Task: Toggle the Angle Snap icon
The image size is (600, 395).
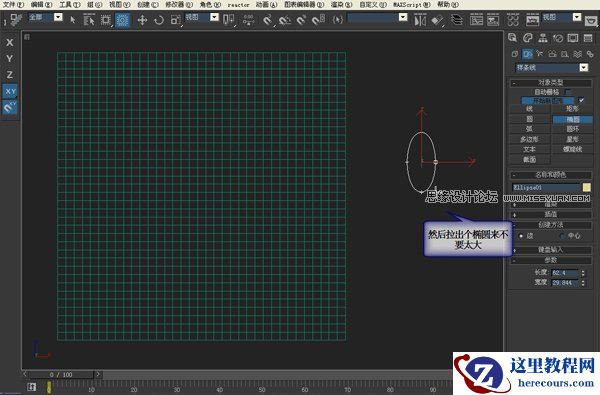Action: pyautogui.click(x=285, y=20)
